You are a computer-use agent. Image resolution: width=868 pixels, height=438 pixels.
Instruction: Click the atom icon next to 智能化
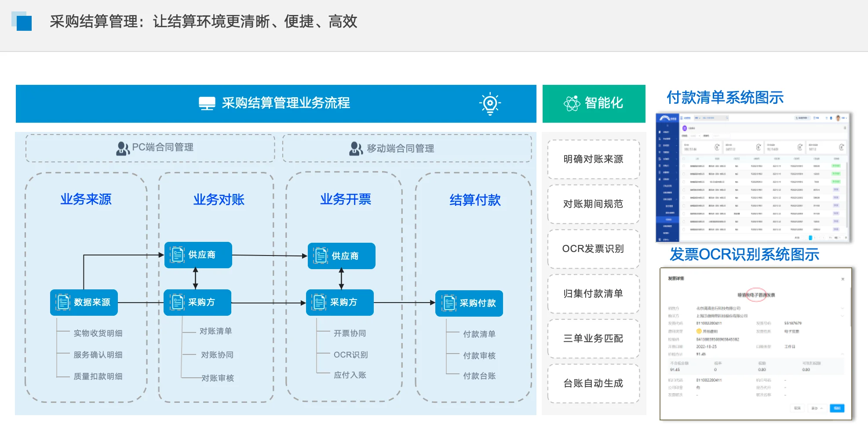[572, 104]
